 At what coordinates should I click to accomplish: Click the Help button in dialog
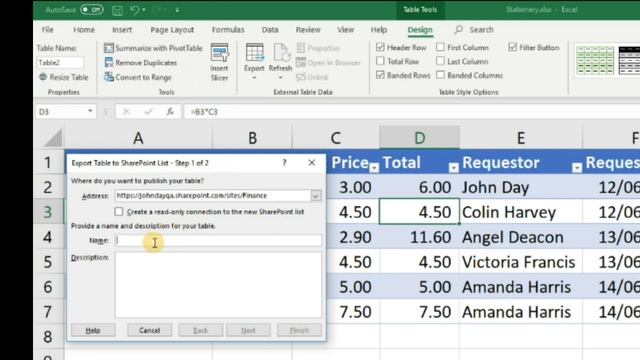click(93, 330)
